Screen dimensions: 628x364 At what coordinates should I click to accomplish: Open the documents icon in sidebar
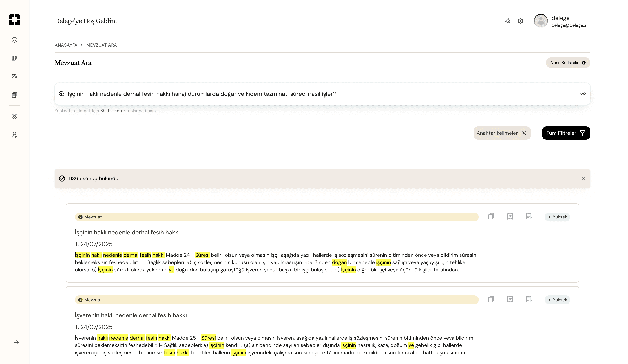[x=14, y=95]
